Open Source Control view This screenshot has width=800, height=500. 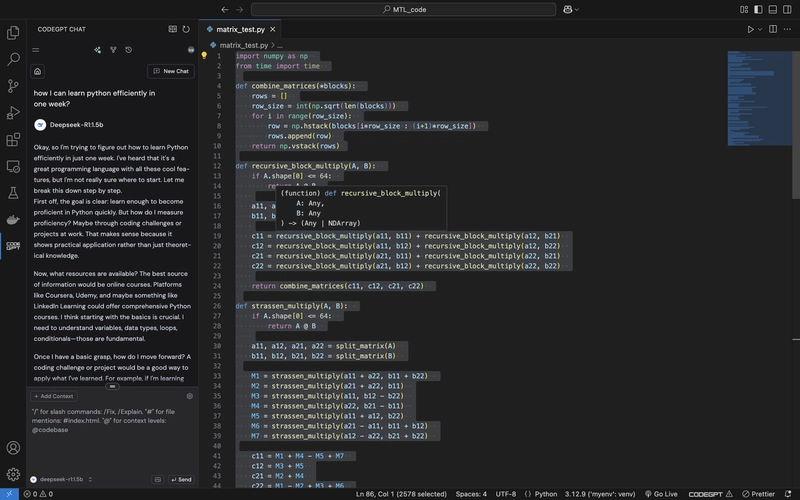tap(13, 86)
